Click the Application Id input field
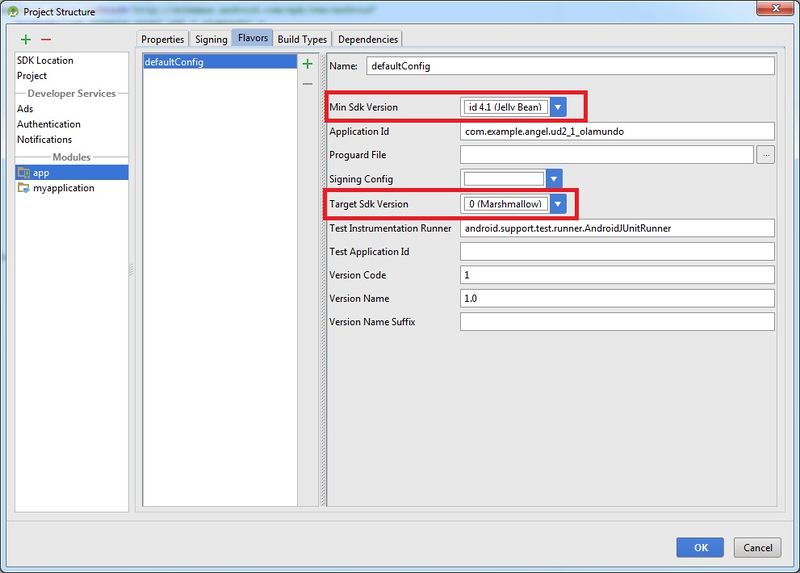The width and height of the screenshot is (800, 573). pos(617,131)
